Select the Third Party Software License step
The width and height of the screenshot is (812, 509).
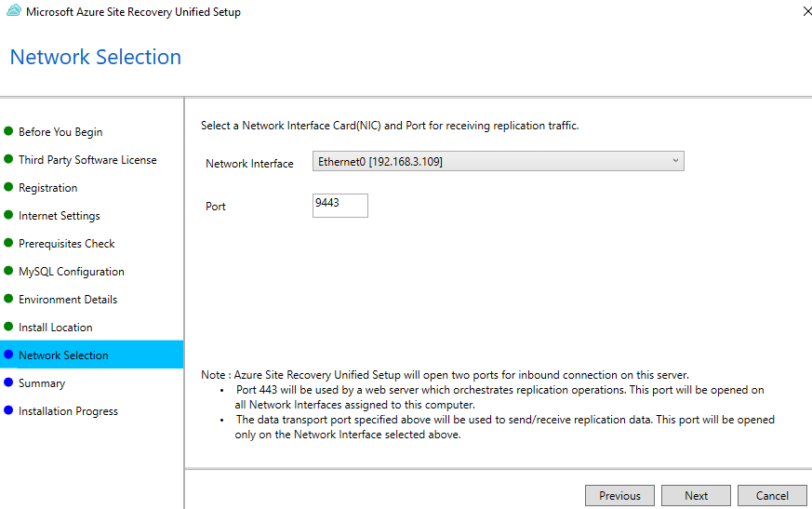(87, 160)
